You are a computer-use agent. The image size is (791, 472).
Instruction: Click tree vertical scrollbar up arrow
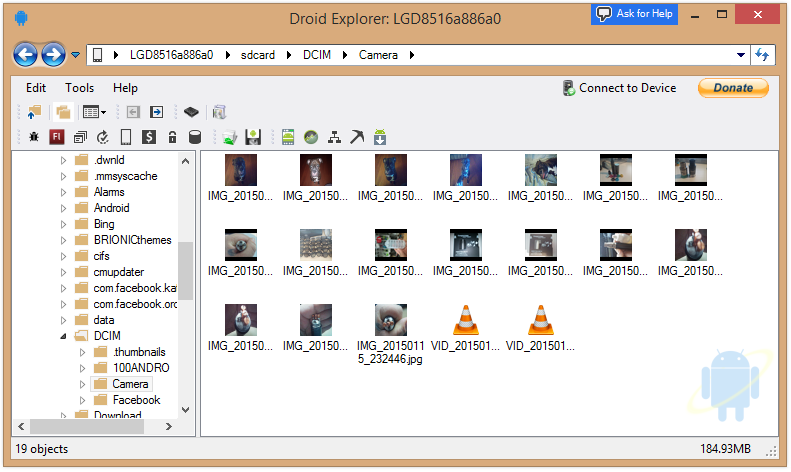click(185, 161)
